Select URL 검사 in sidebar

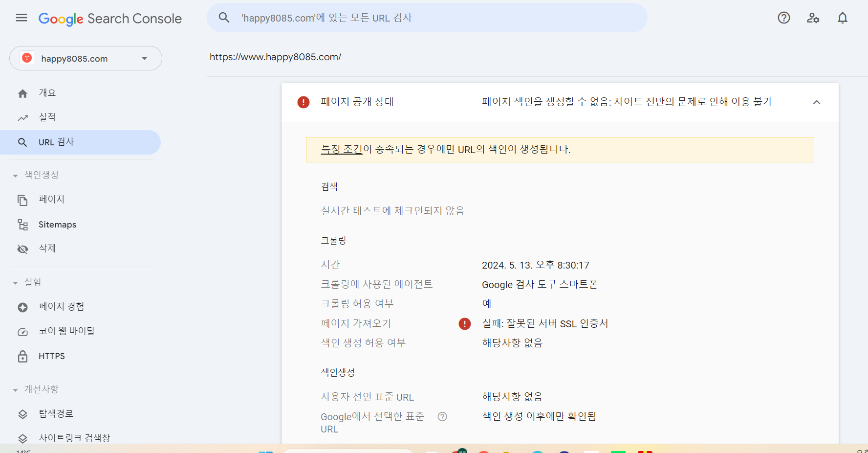(x=80, y=142)
